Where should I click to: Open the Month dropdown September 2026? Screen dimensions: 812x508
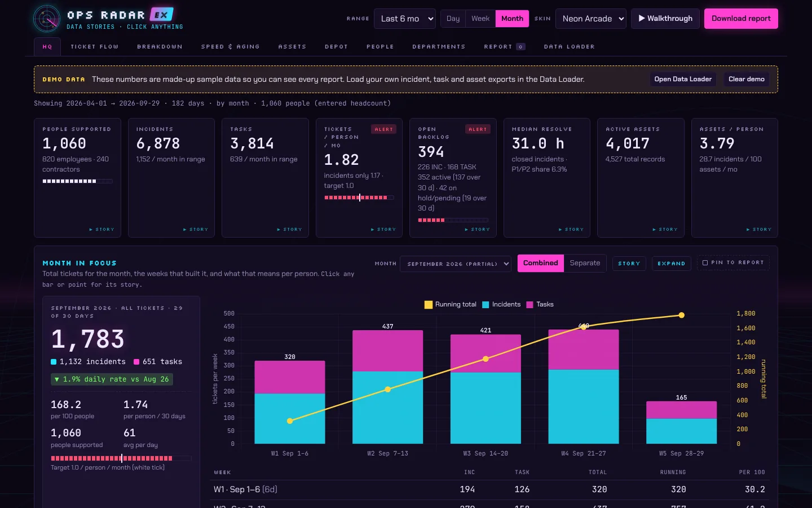[x=456, y=264]
